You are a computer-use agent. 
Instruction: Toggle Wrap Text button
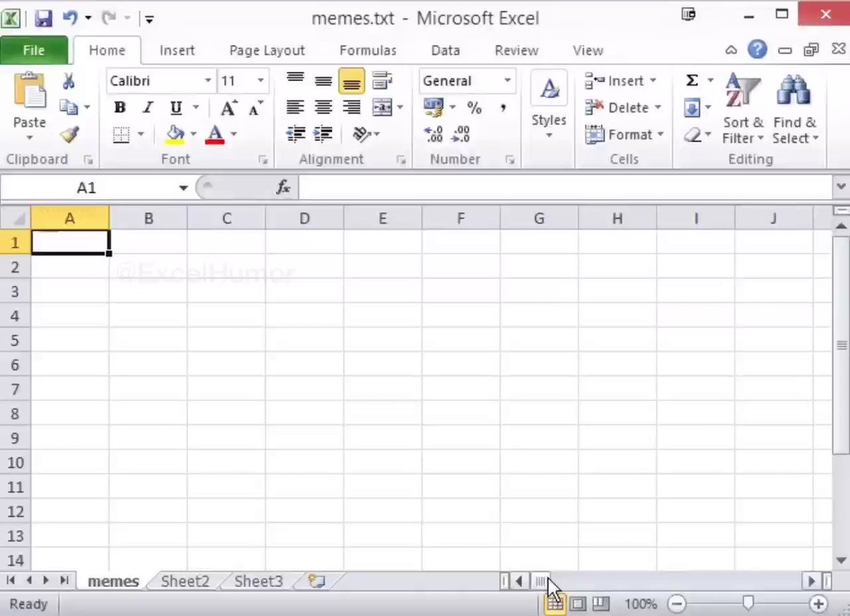pyautogui.click(x=382, y=81)
